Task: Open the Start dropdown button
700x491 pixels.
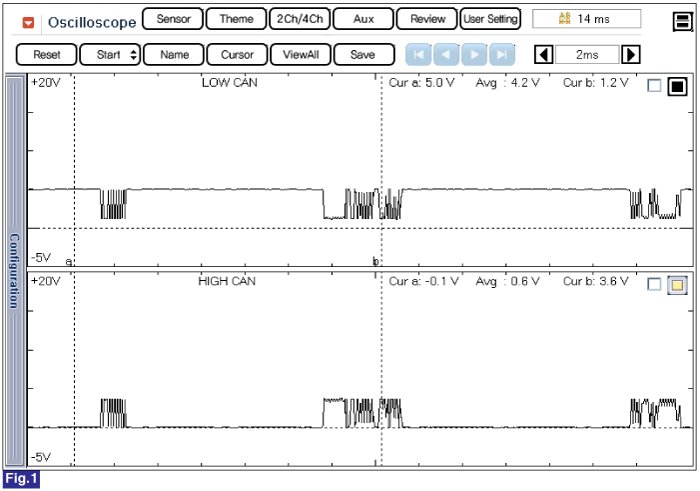Action: point(109,55)
